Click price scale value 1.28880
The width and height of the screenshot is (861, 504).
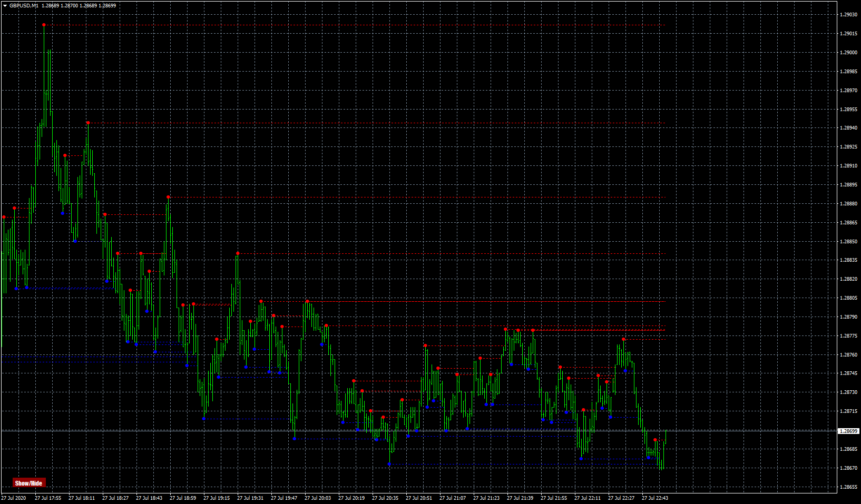click(x=848, y=204)
